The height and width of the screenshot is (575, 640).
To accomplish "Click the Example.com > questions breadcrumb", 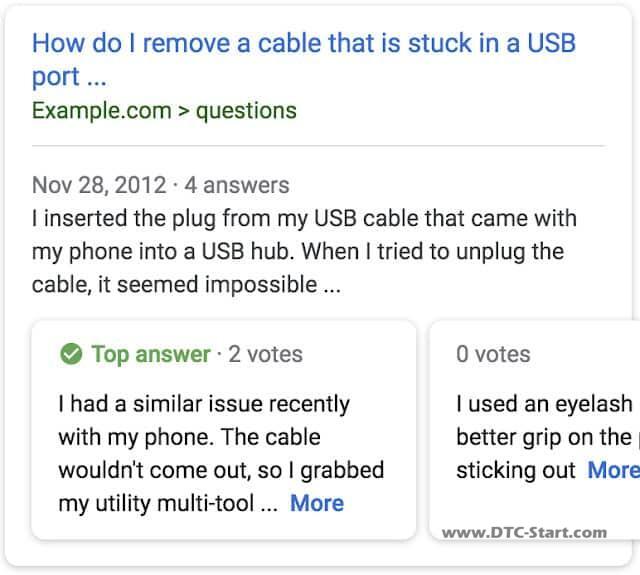I will pos(164,111).
